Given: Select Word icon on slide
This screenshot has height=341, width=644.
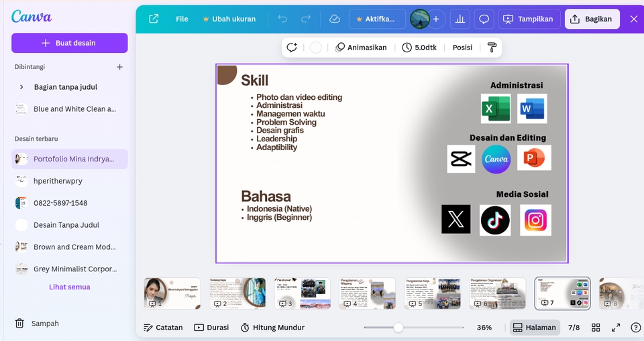Looking at the screenshot, I should click(x=532, y=109).
